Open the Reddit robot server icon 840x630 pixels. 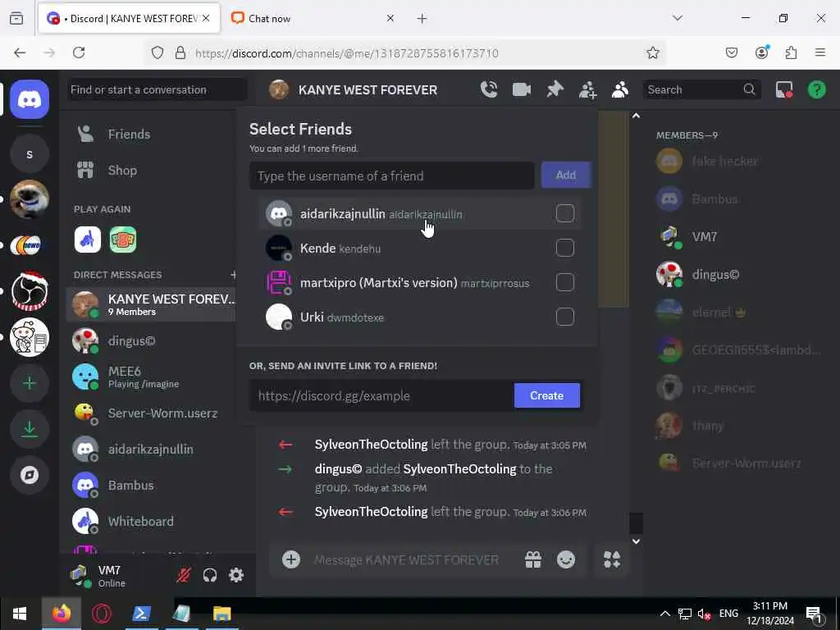pyautogui.click(x=30, y=337)
